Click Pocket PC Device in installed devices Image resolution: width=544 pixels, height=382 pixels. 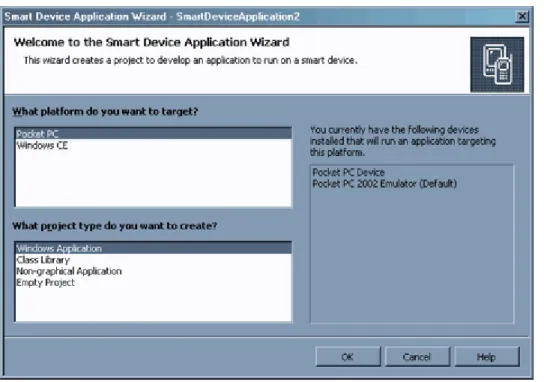349,172
